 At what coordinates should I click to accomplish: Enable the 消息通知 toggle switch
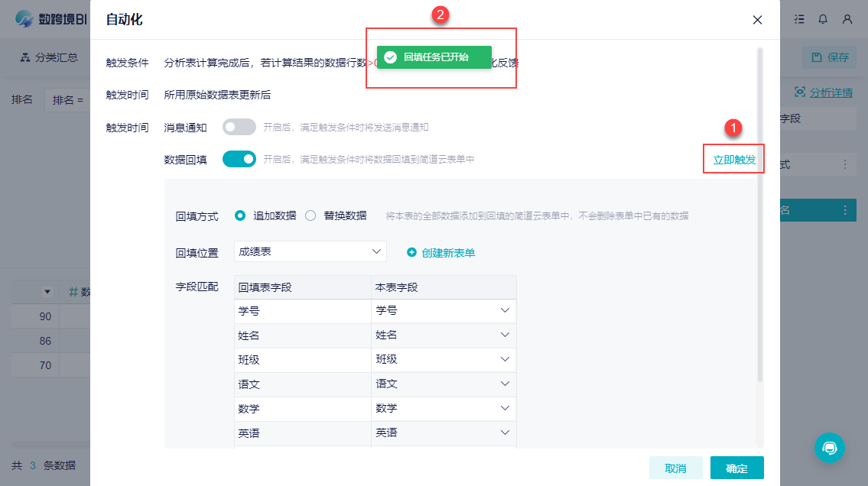239,128
